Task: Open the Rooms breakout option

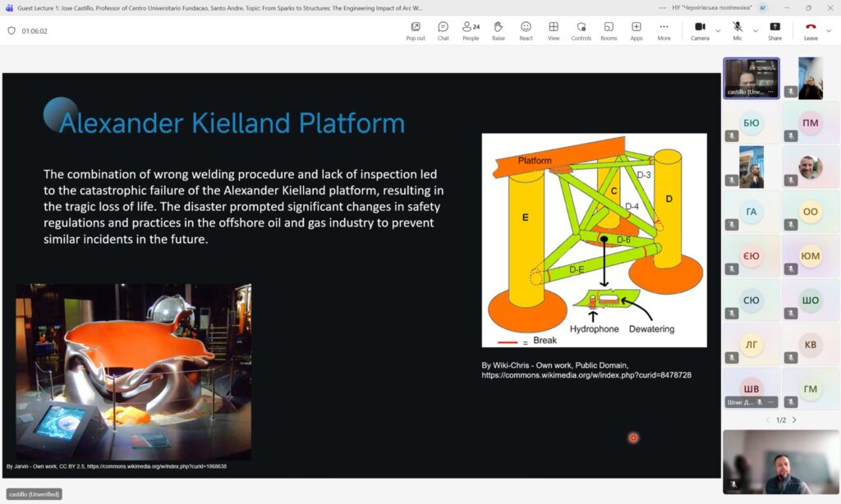Action: pos(609,30)
